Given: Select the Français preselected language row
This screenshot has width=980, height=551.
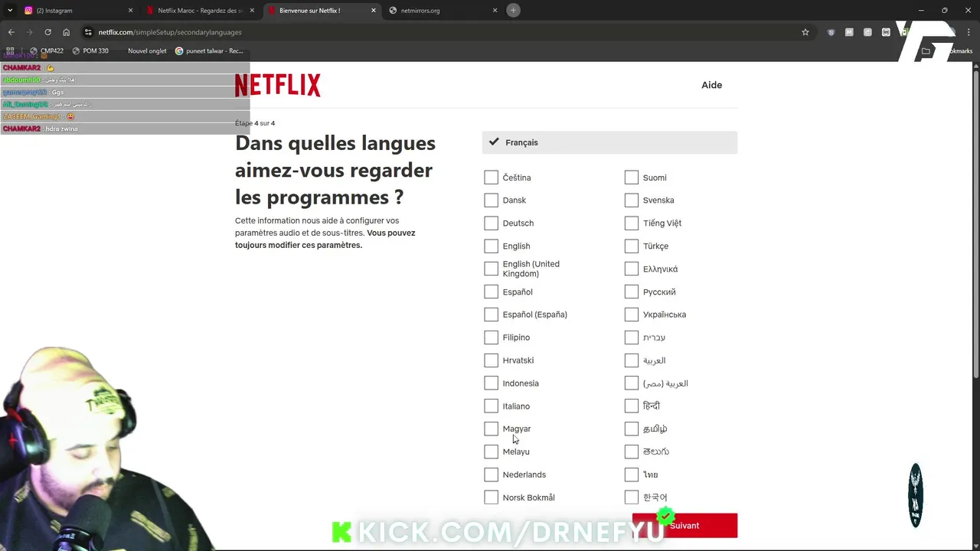Looking at the screenshot, I should (609, 142).
